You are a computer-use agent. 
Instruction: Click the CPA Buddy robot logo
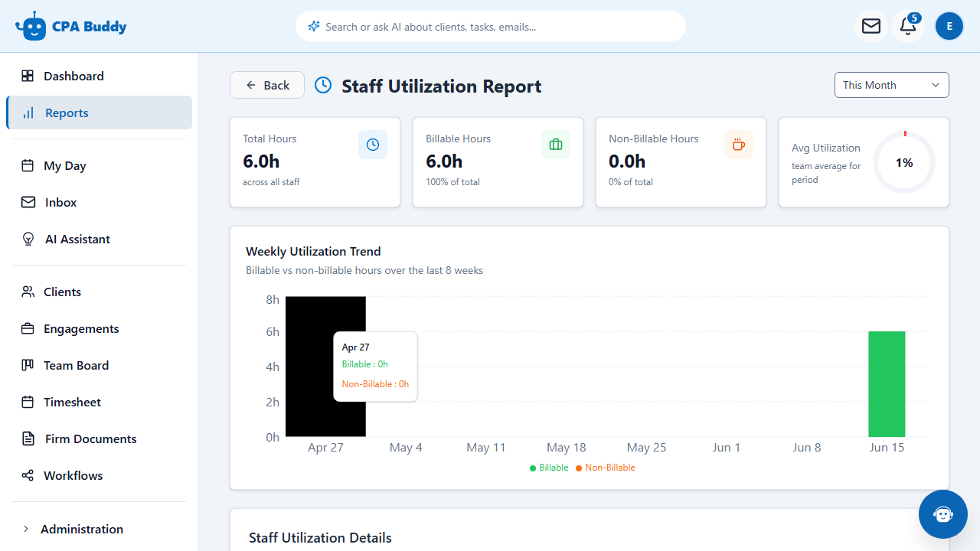(31, 26)
